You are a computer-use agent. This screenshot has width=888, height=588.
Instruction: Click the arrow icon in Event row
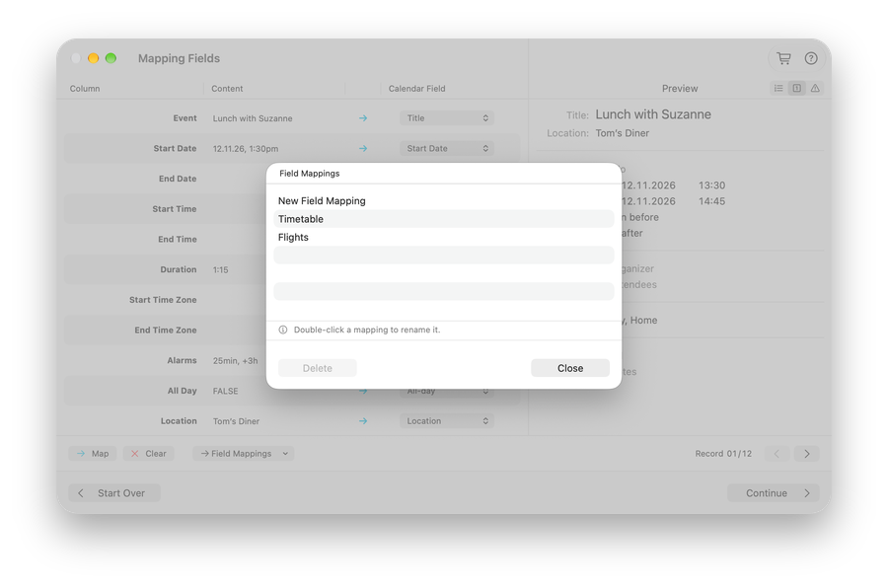363,117
